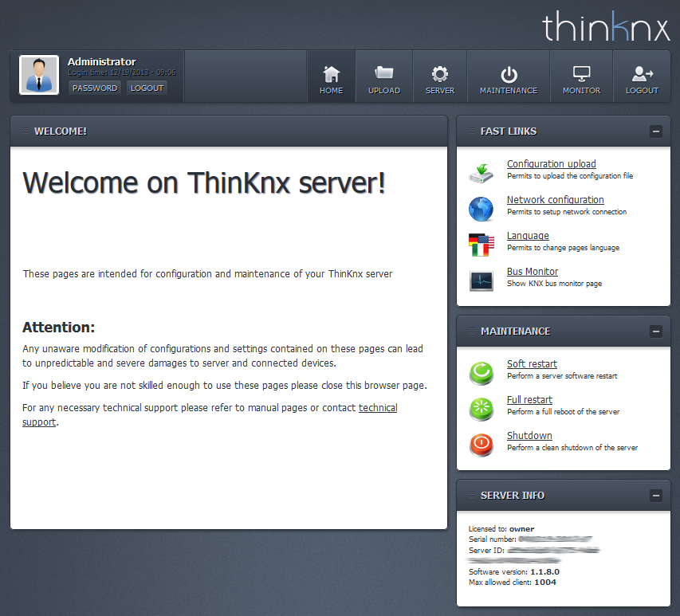Viewport: 680px width, 616px height.
Task: Click 'Show KNX bus monitor page' text
Action: click(554, 284)
